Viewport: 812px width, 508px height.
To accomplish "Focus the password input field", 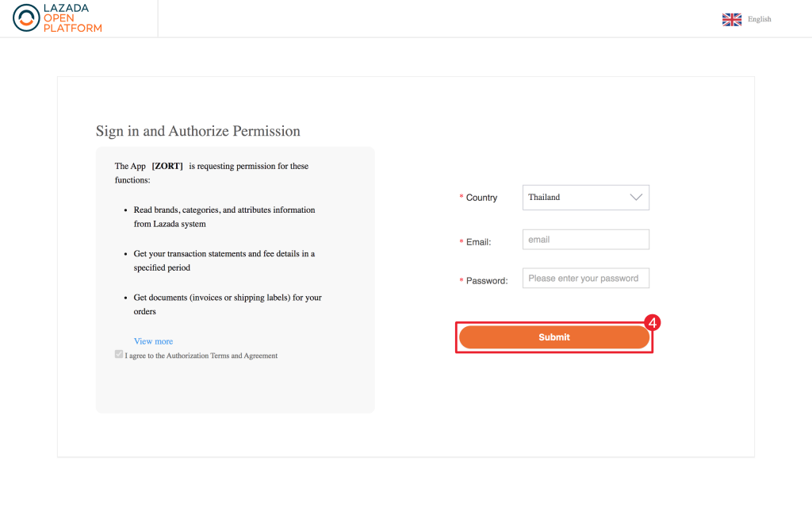I will click(586, 279).
